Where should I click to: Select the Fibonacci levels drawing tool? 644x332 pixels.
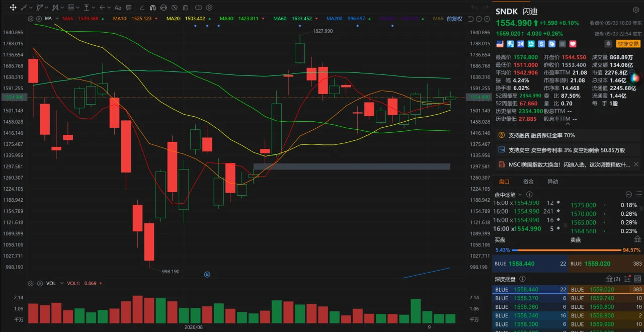71,8
